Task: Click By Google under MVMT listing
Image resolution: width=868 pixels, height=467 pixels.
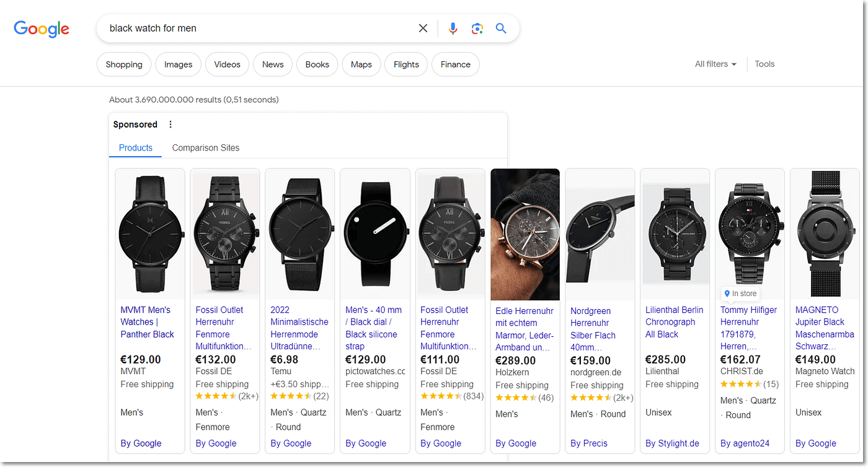Action: pos(141,443)
